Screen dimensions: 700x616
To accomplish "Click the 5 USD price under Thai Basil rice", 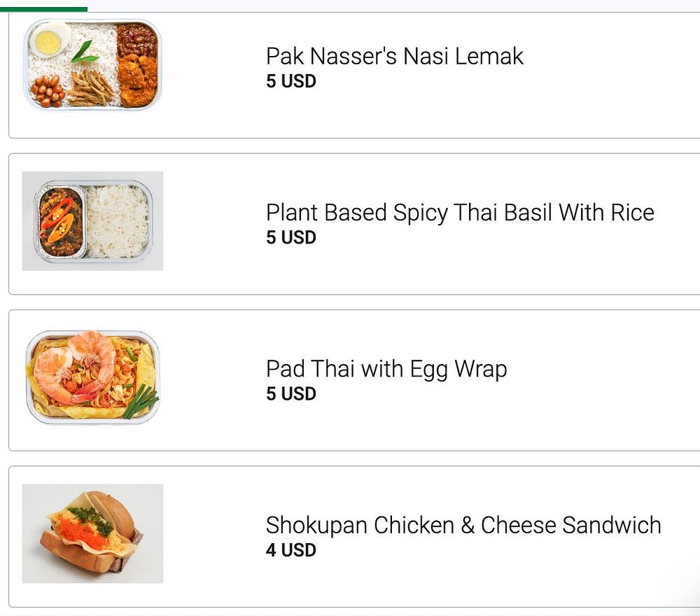I will (x=291, y=237).
